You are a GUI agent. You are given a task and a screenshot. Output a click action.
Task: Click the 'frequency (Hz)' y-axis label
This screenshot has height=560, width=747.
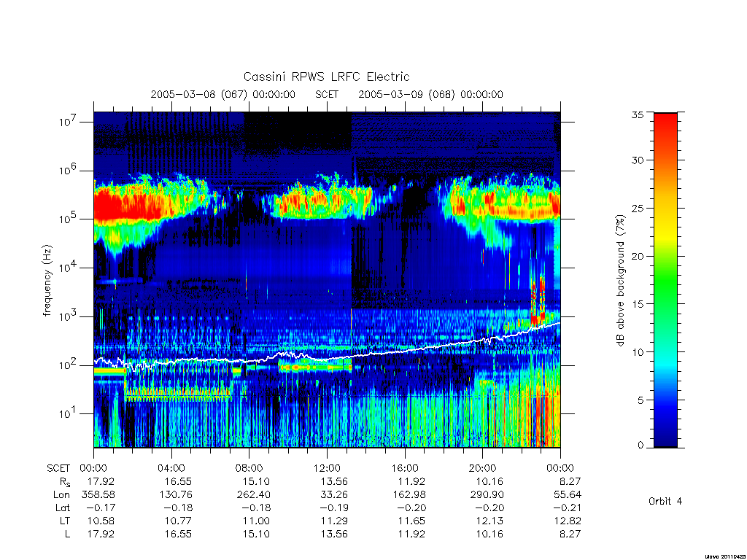click(x=47, y=281)
